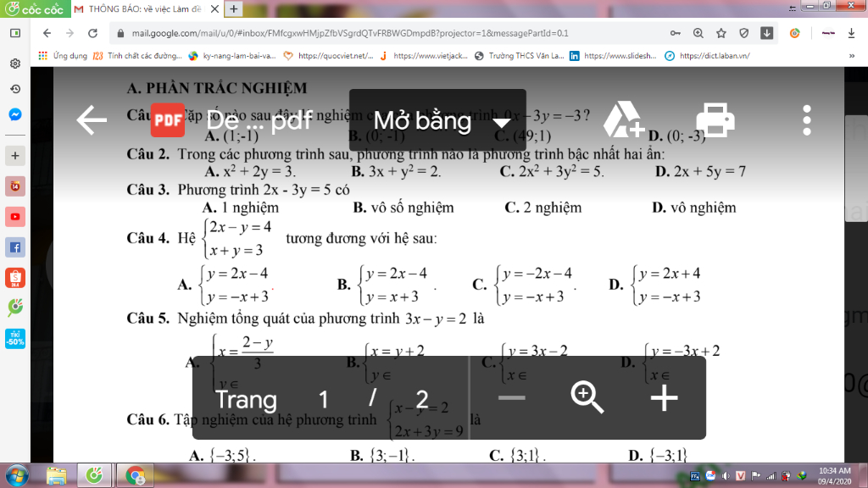The height and width of the screenshot is (488, 868).
Task: Open the 'Ứng dụng' apps bookmark
Action: pos(63,56)
